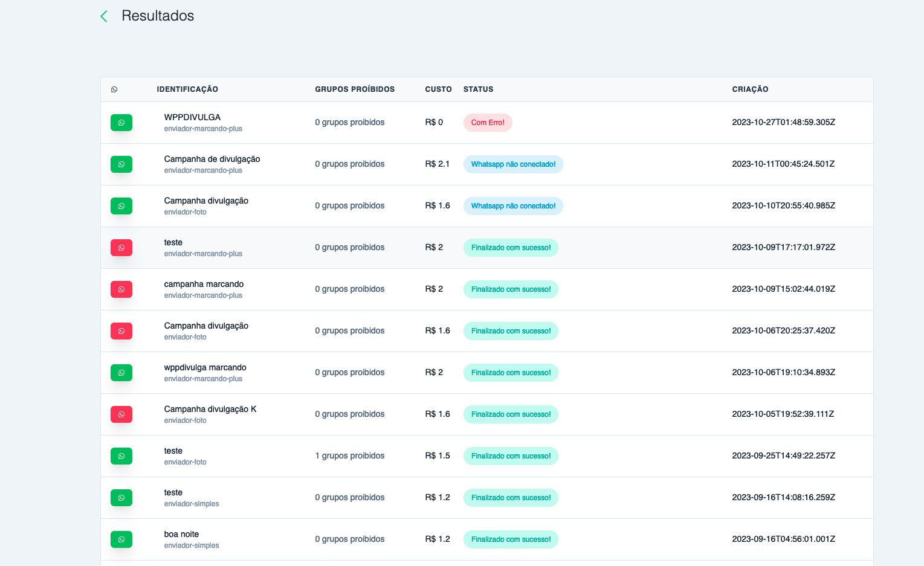Click the red WhatsApp icon for campanha marcando
The height and width of the screenshot is (566, 924).
[121, 289]
